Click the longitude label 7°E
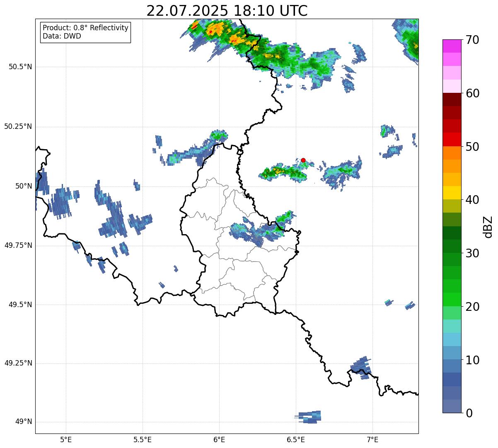Screen dimensions: 498x448 [x=372, y=439]
